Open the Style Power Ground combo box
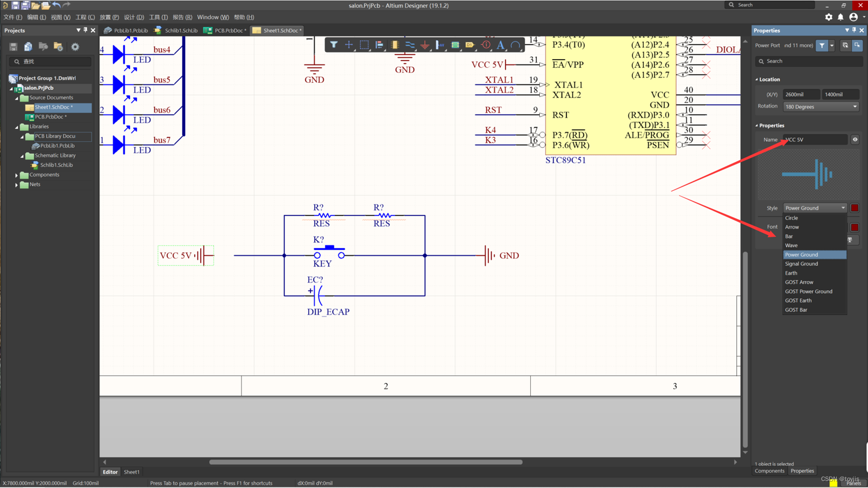Screen dimensions: 868x488 (x=815, y=208)
